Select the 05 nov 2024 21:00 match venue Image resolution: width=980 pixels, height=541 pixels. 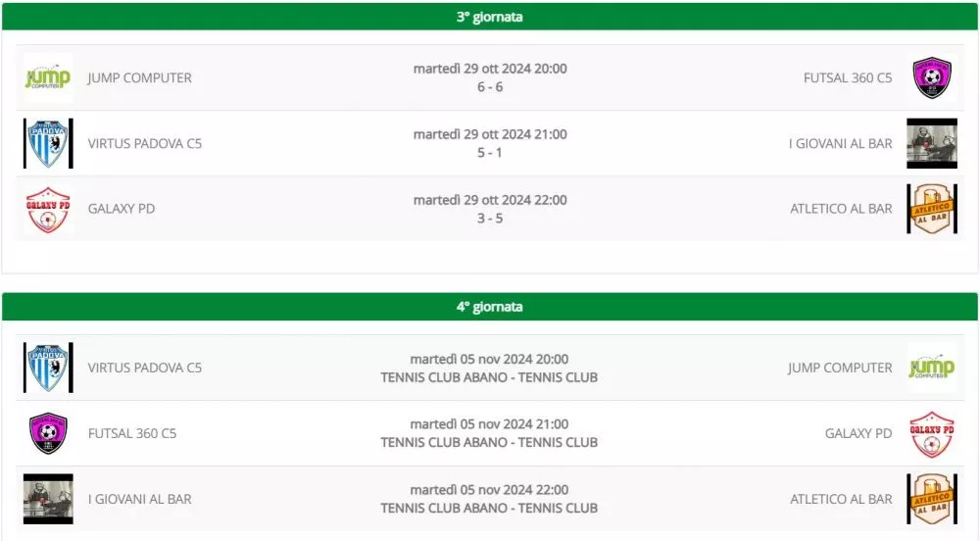click(x=489, y=443)
